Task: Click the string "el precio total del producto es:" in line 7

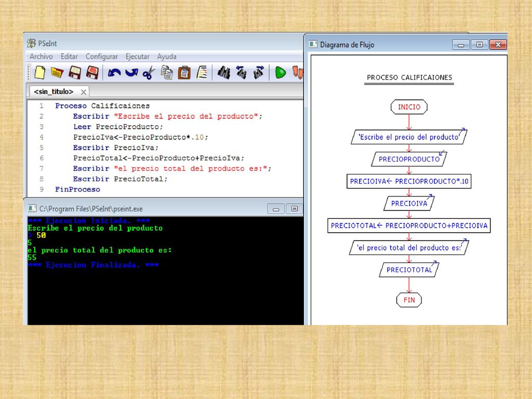Action: [x=190, y=169]
